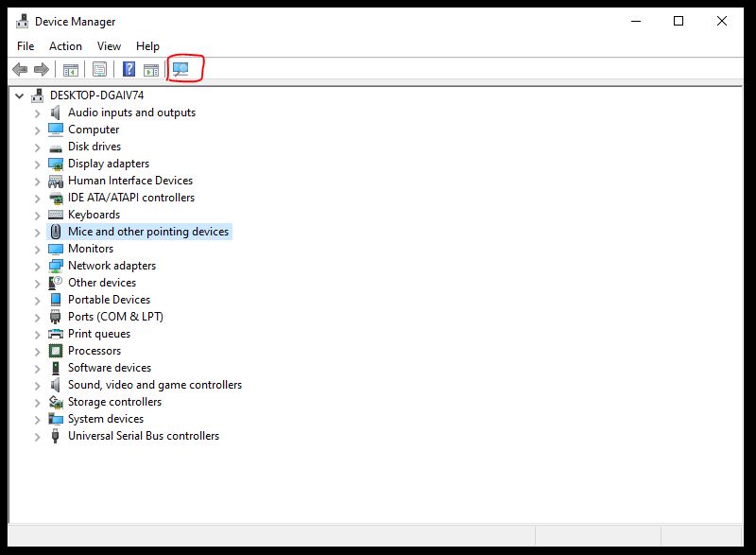Select the Human Interface Devices label
The width and height of the screenshot is (756, 555).
click(x=130, y=181)
